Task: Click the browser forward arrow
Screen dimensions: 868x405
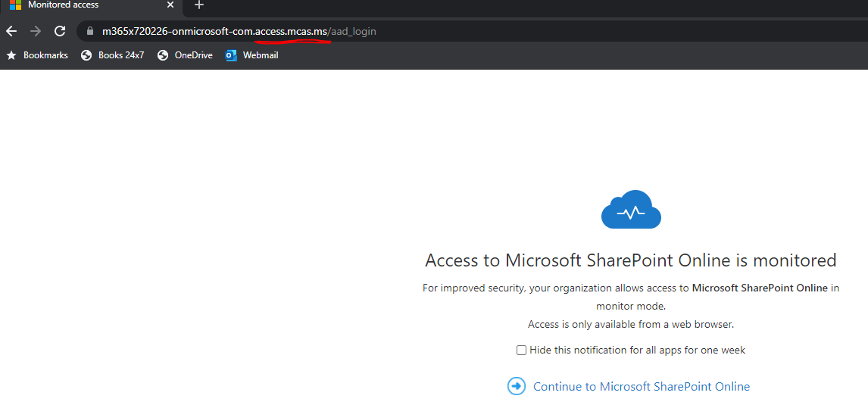Action: (36, 32)
